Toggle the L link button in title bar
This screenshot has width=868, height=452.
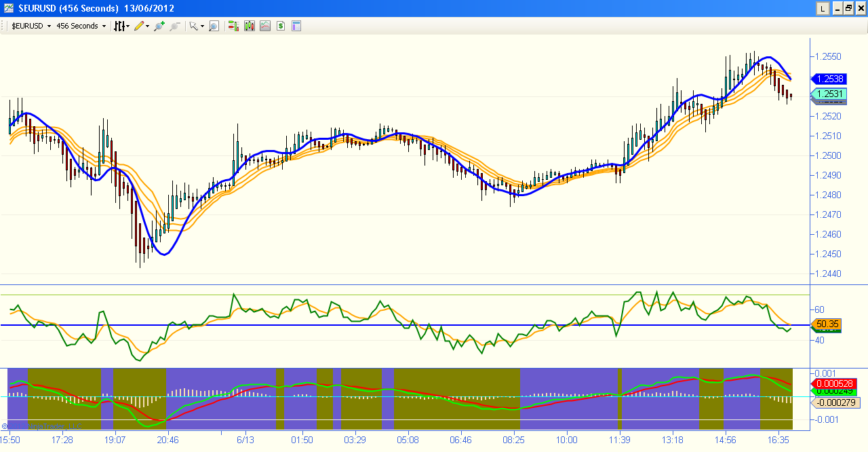823,8
